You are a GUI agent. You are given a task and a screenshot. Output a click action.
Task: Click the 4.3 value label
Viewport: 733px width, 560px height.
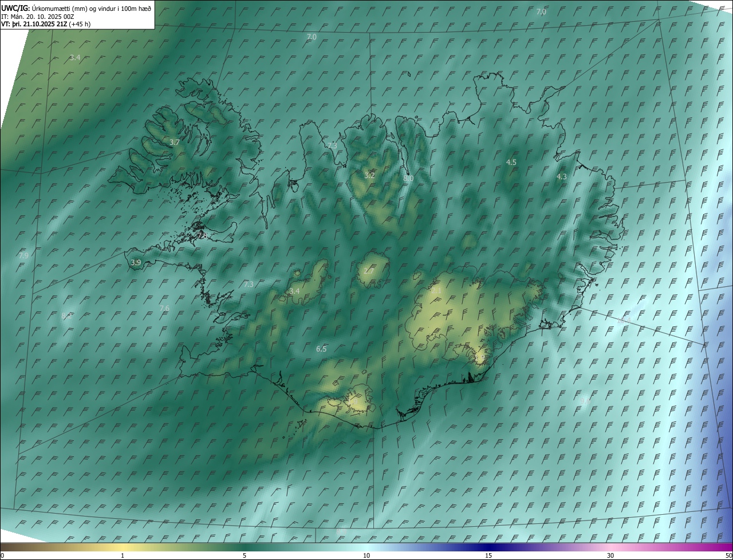[562, 177]
